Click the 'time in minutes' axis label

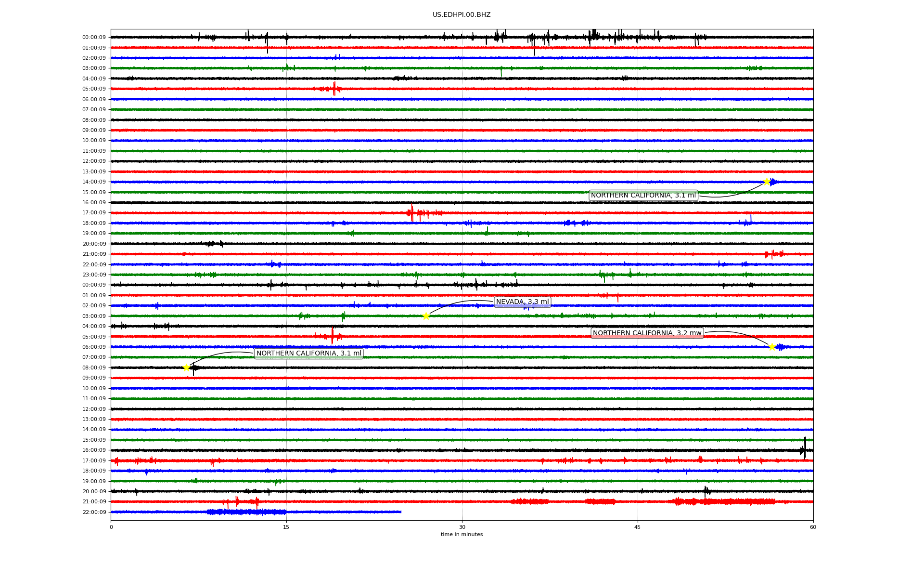click(x=462, y=534)
